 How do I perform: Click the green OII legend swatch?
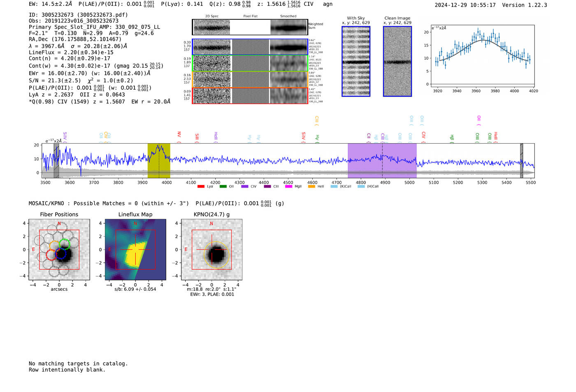pyautogui.click(x=223, y=186)
